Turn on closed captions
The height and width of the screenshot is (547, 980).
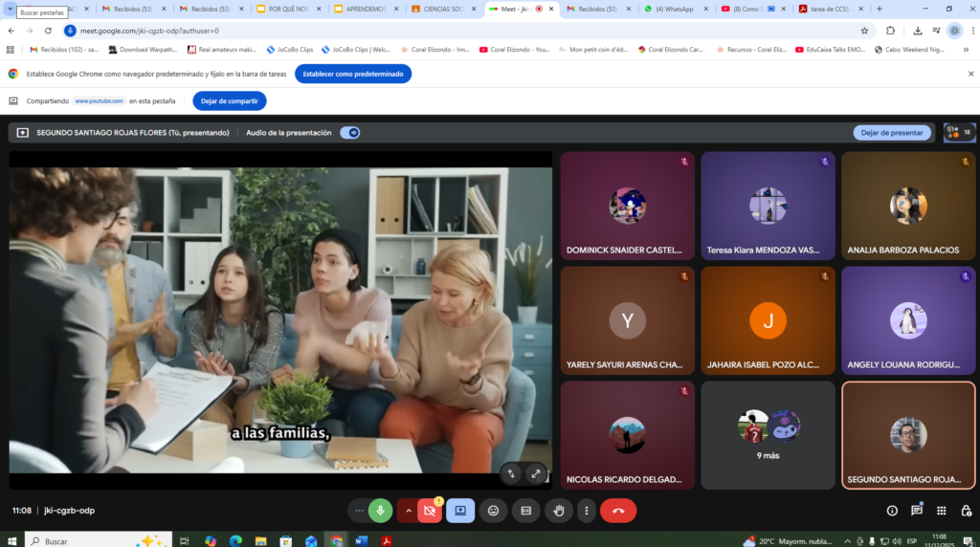coord(525,511)
